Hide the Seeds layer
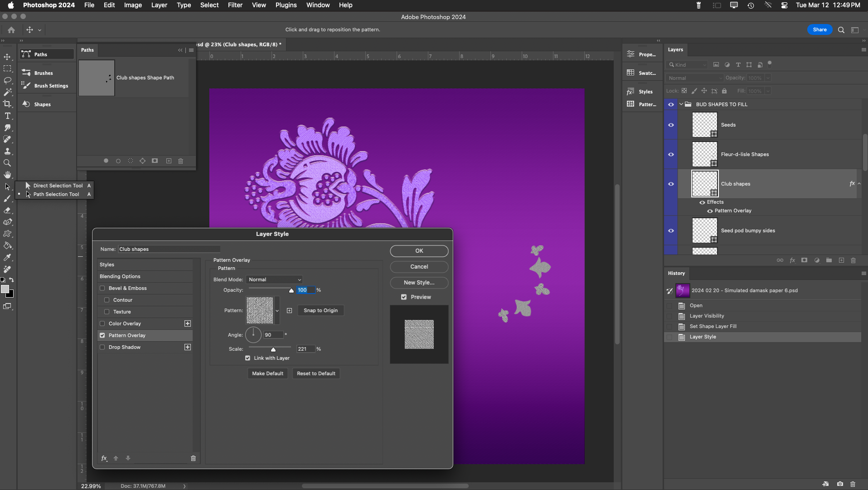The height and width of the screenshot is (490, 868). tap(671, 125)
